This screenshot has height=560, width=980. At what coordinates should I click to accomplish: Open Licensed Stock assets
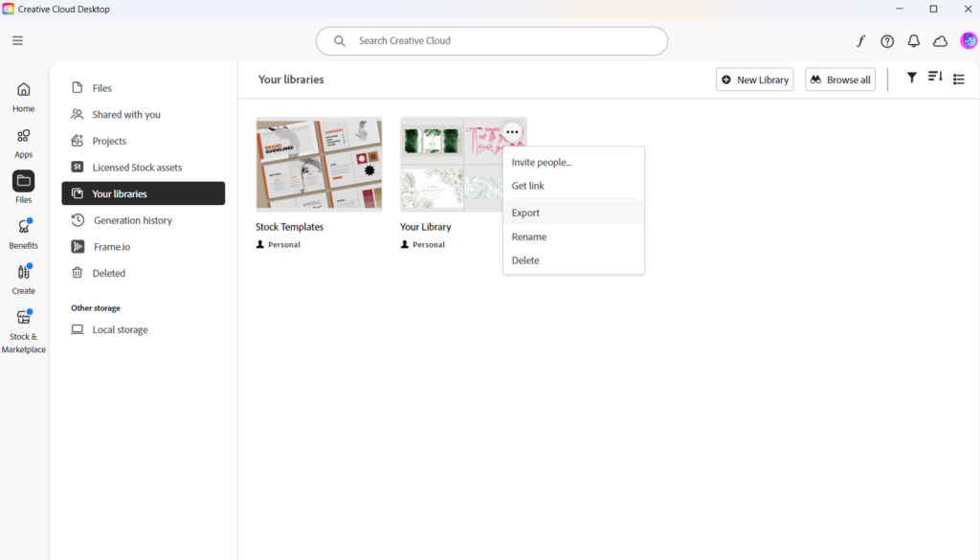[144, 167]
